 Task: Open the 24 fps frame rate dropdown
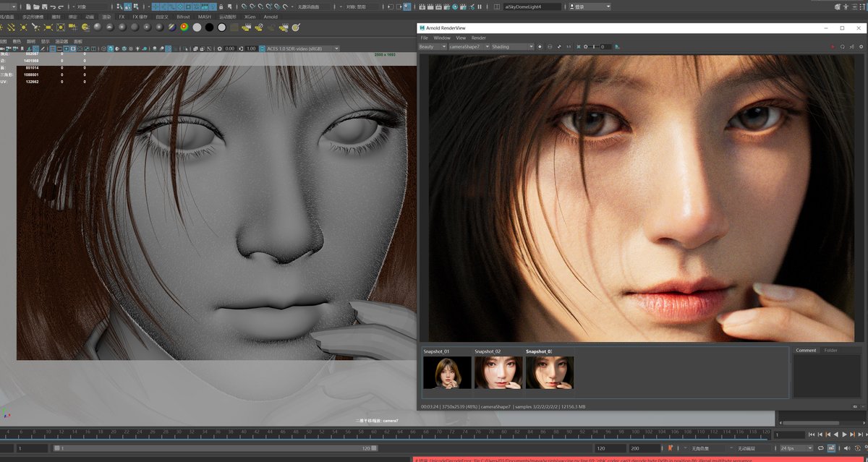click(x=796, y=448)
